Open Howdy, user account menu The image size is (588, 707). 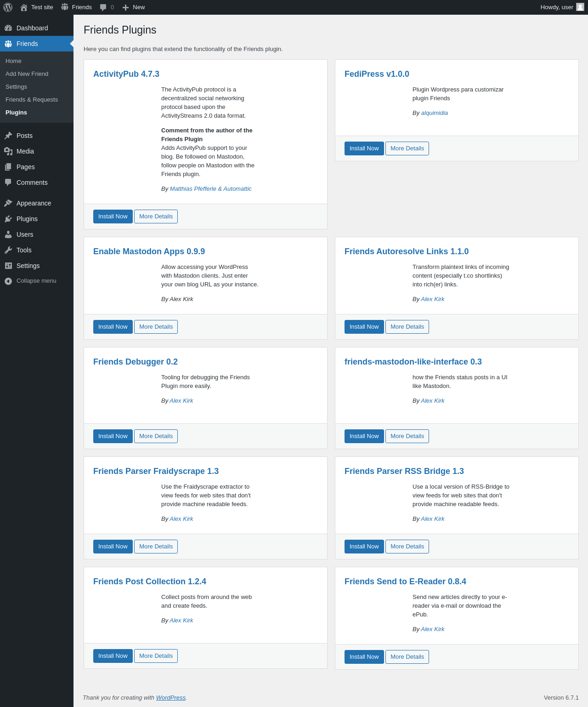(x=562, y=7)
